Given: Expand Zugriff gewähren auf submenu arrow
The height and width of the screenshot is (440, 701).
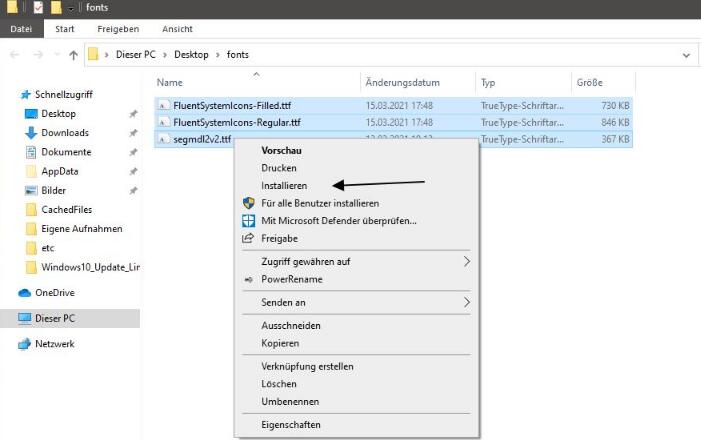Looking at the screenshot, I should pos(467,262).
